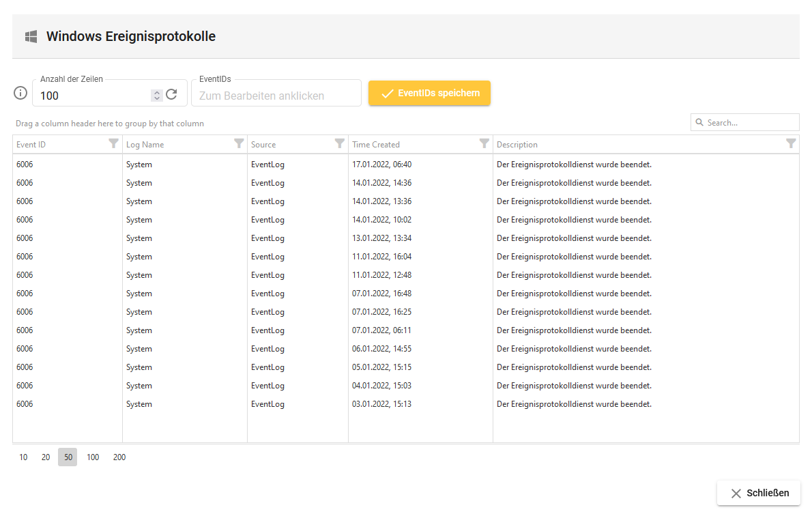This screenshot has width=812, height=512.
Task: Open filter for Description column
Action: 791,144
